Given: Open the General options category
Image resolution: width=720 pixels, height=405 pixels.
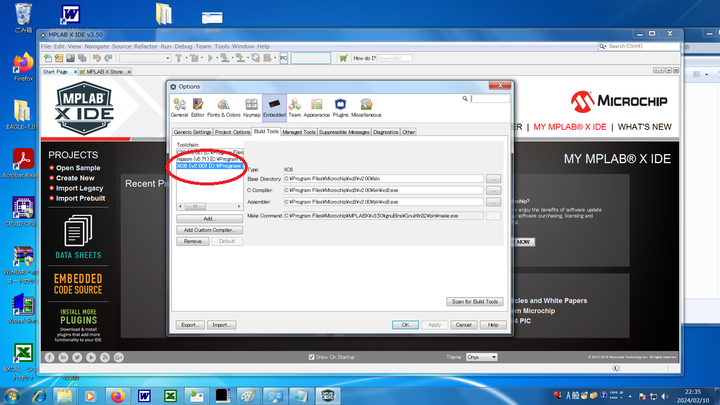Looking at the screenshot, I should [179, 107].
